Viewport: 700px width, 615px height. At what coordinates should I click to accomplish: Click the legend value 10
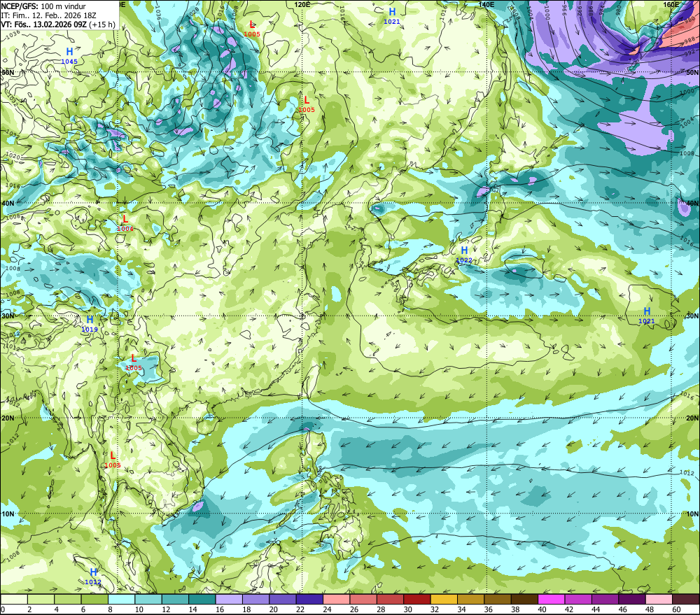tap(139, 609)
